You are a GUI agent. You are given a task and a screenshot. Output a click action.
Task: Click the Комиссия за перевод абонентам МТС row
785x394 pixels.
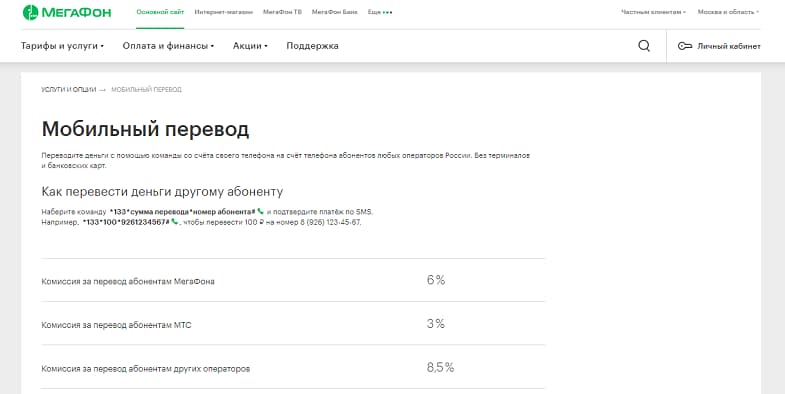tap(293, 323)
